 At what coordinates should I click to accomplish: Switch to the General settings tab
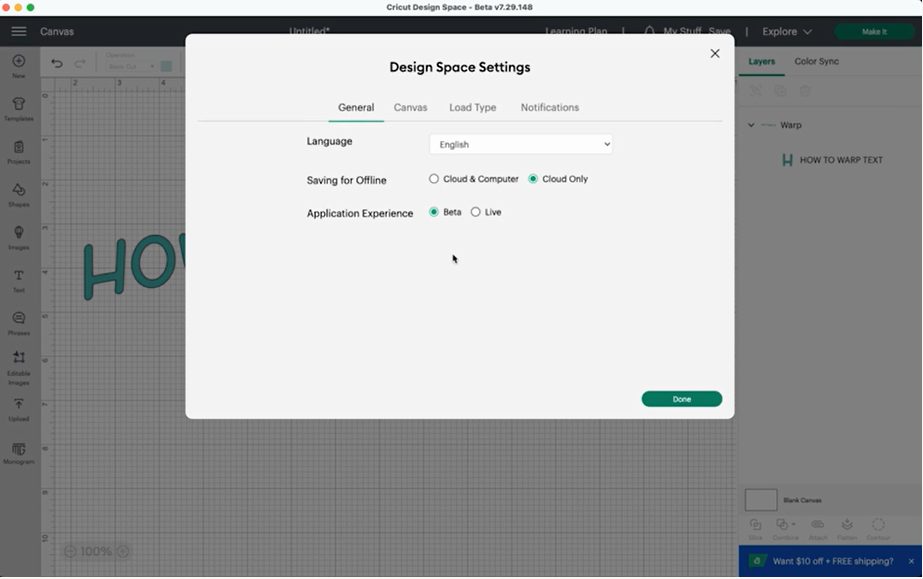tap(356, 107)
